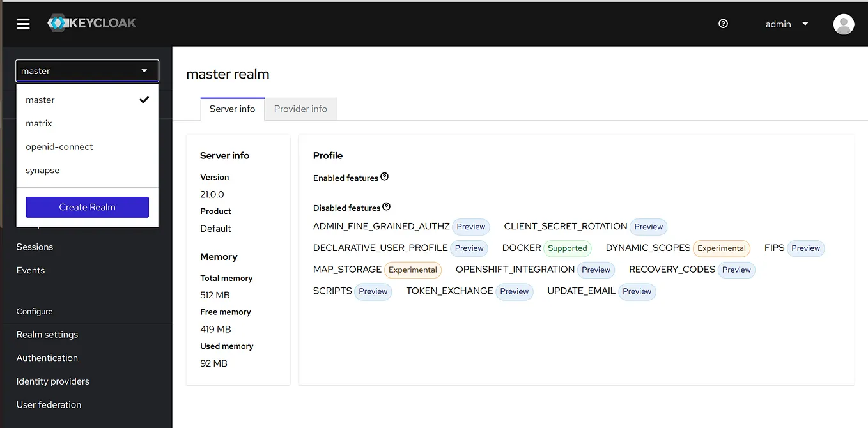Open the master realm combo box

coord(87,71)
